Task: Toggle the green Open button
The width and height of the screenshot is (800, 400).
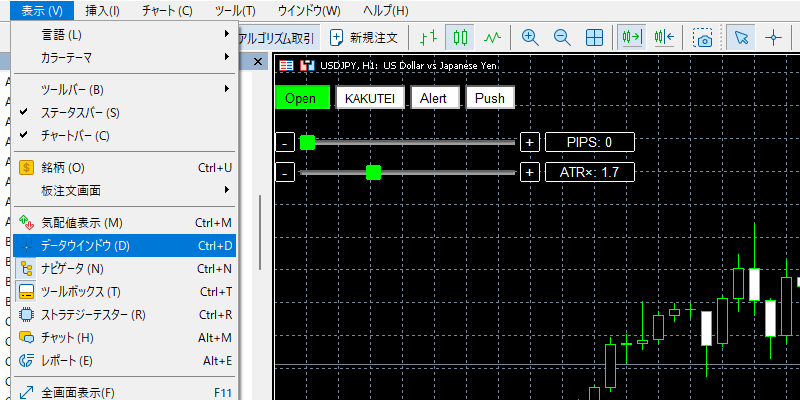Action: pyautogui.click(x=300, y=98)
